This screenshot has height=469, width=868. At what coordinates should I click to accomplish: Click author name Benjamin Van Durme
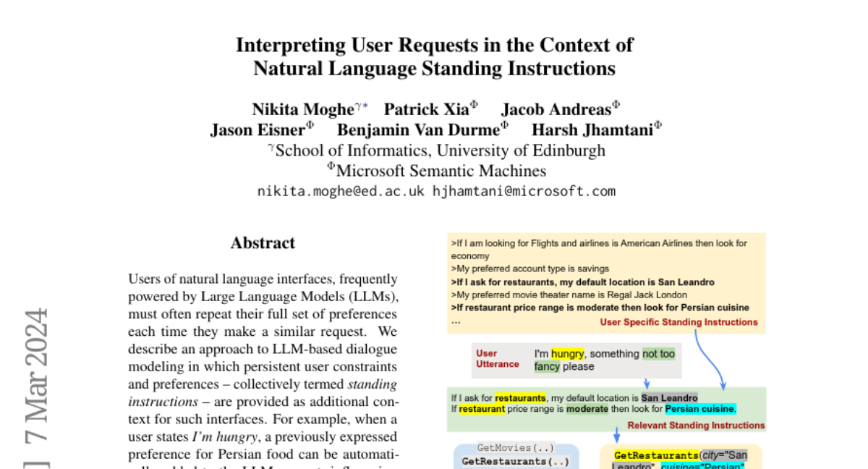click(418, 130)
